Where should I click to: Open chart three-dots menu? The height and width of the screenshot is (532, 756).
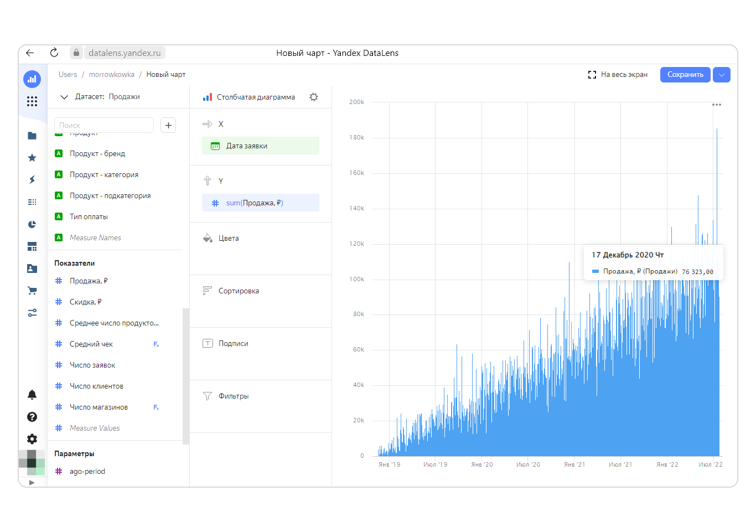(x=717, y=105)
